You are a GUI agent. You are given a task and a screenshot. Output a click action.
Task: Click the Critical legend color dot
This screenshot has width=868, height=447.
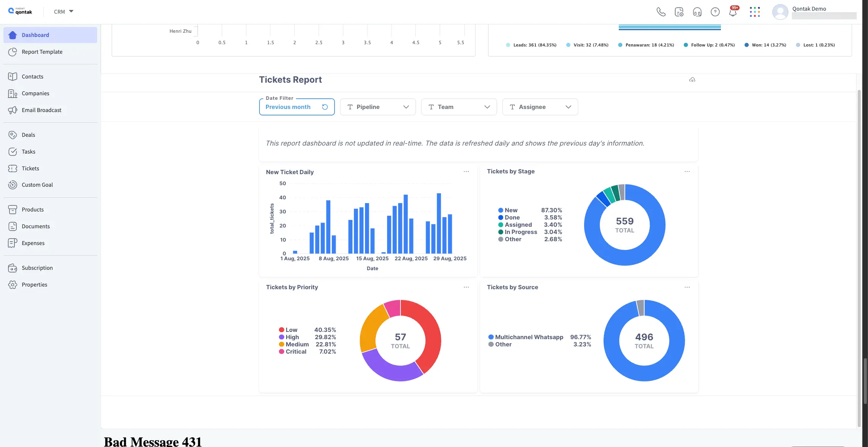tap(282, 352)
